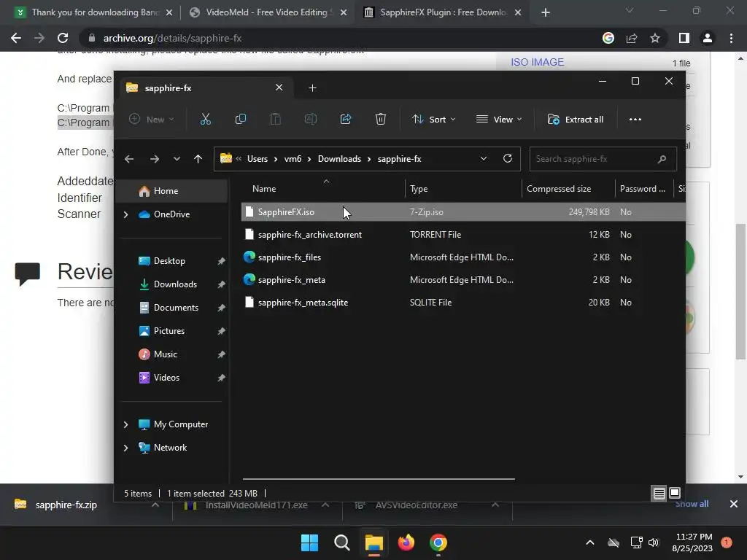Refresh the sapphire-fx folder view

click(x=508, y=158)
